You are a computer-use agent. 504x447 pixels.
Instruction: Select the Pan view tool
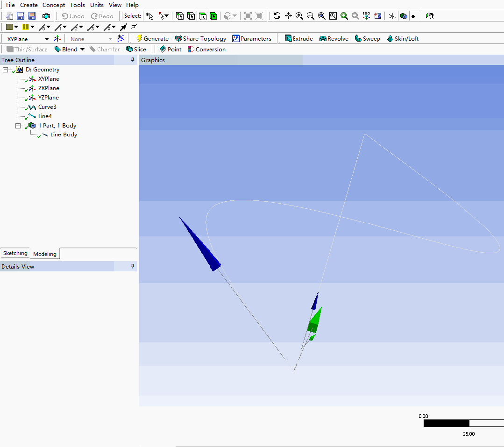coord(288,16)
